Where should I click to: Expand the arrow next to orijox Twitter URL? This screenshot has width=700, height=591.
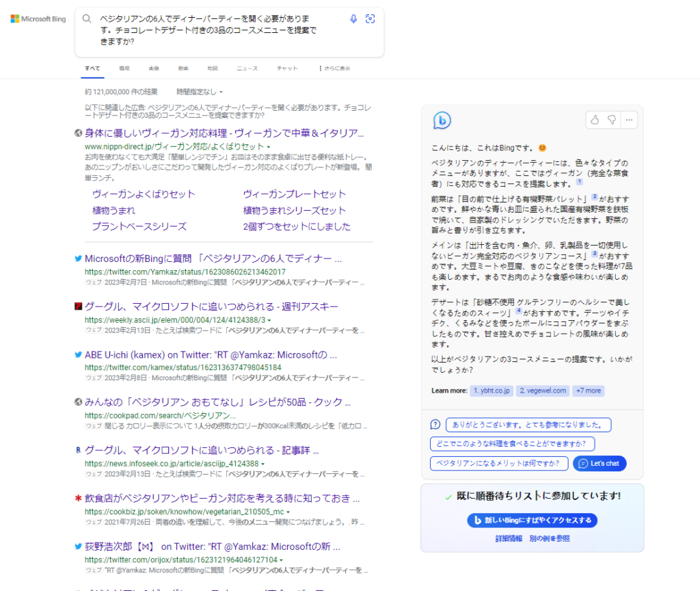[281, 560]
